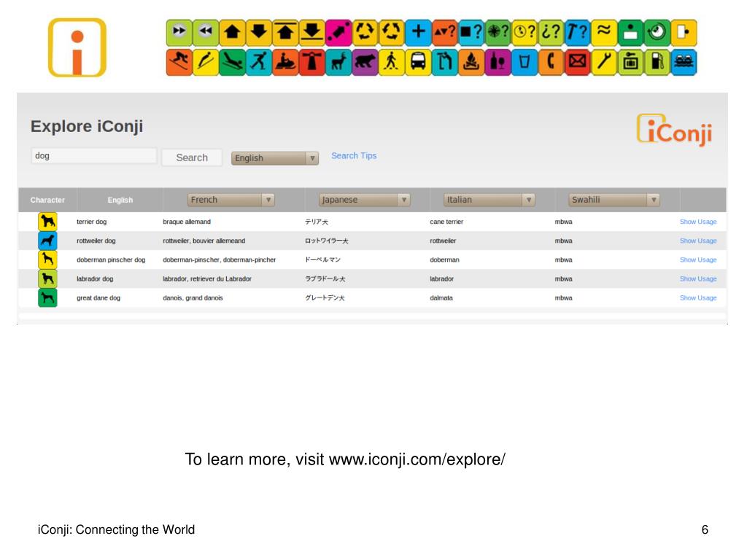Click the ski jumping icon
Viewport: 747px width, 560px height.
206,62
